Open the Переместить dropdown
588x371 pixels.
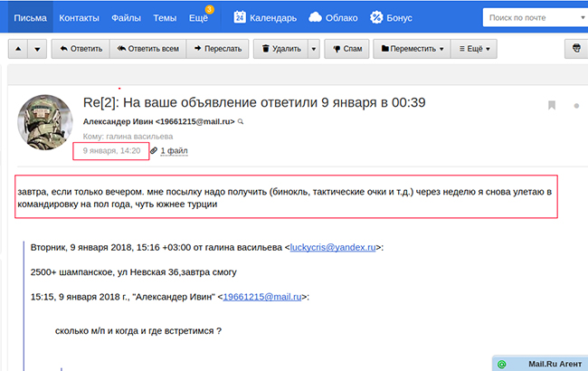point(412,49)
